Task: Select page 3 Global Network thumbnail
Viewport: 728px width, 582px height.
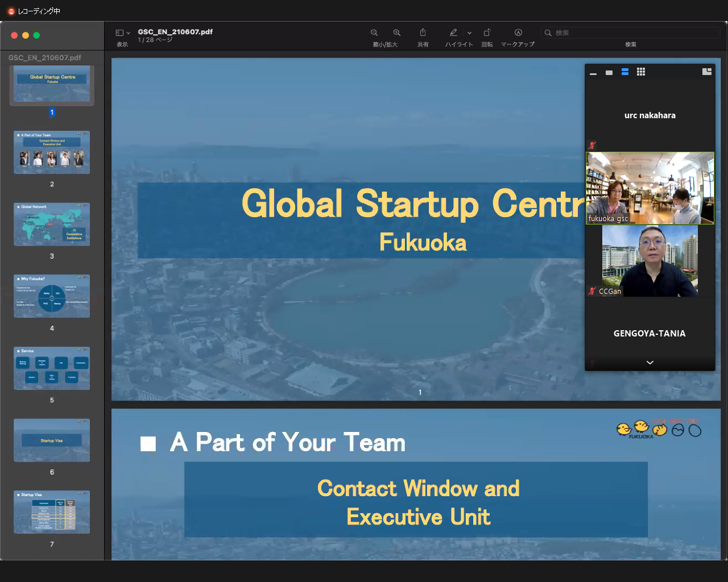Action: pos(52,225)
